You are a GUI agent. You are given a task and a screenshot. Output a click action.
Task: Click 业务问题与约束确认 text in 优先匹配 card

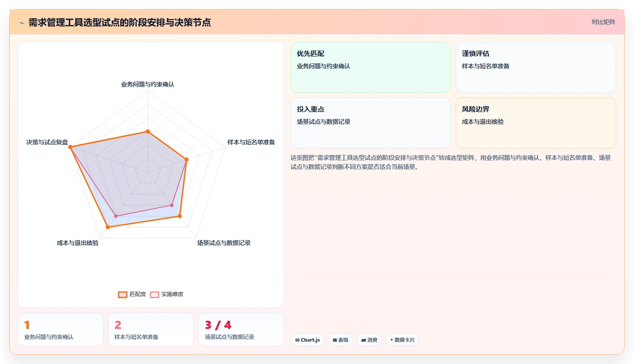324,66
